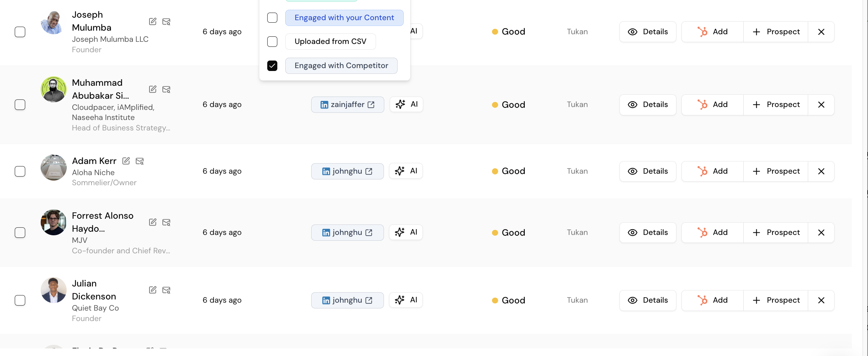This screenshot has height=356, width=868.
Task: Uncheck the Engaged with Competitor checkbox
Action: [273, 66]
